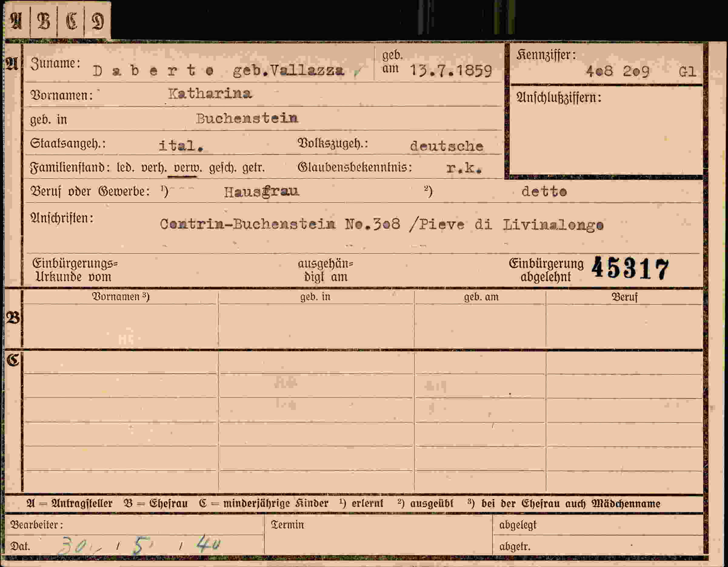
Task: Click the surname 'Daberto'
Action: (153, 71)
